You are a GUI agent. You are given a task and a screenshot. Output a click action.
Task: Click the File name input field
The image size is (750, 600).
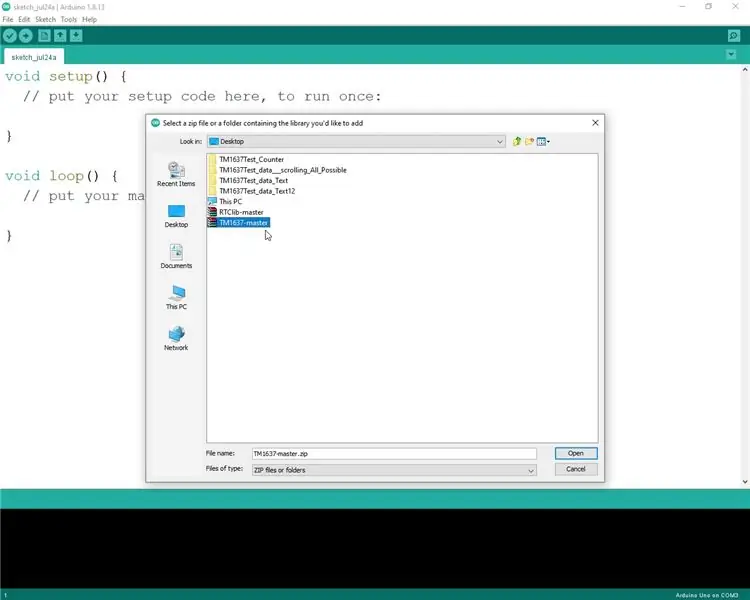[x=394, y=454]
